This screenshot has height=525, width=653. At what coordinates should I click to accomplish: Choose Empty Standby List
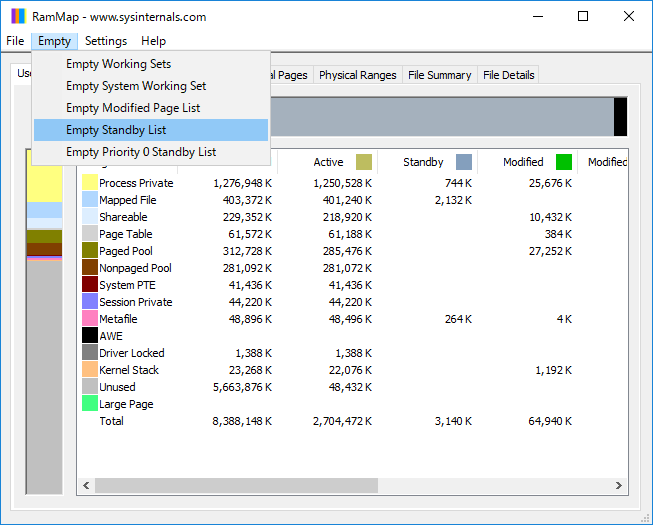click(x=151, y=130)
